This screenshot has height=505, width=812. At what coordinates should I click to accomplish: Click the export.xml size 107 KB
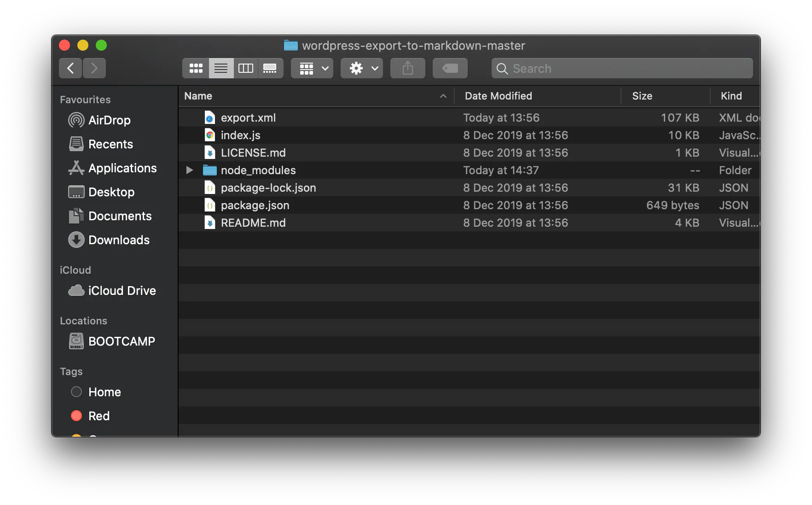pos(680,117)
